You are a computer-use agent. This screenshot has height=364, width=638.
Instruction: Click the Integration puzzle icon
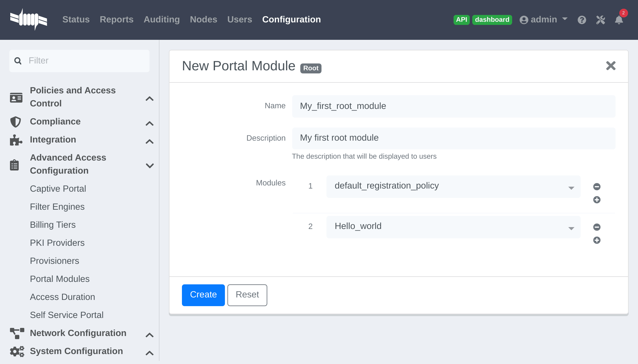click(x=16, y=140)
